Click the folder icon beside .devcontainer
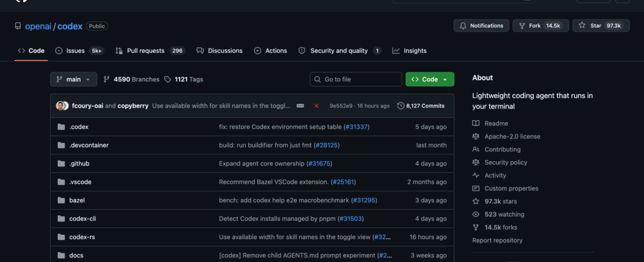The height and width of the screenshot is (262, 644). [x=61, y=145]
